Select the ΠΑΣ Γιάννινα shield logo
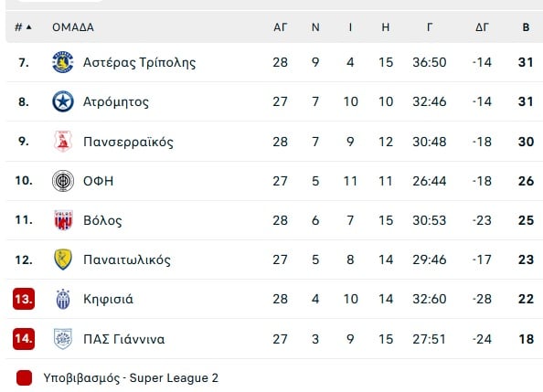 coord(63,339)
